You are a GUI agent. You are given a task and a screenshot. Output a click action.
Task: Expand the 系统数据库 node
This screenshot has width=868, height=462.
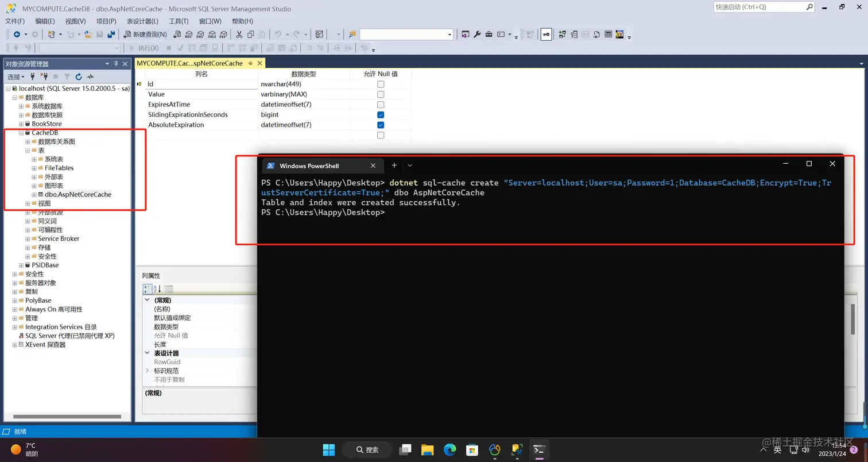(21, 106)
